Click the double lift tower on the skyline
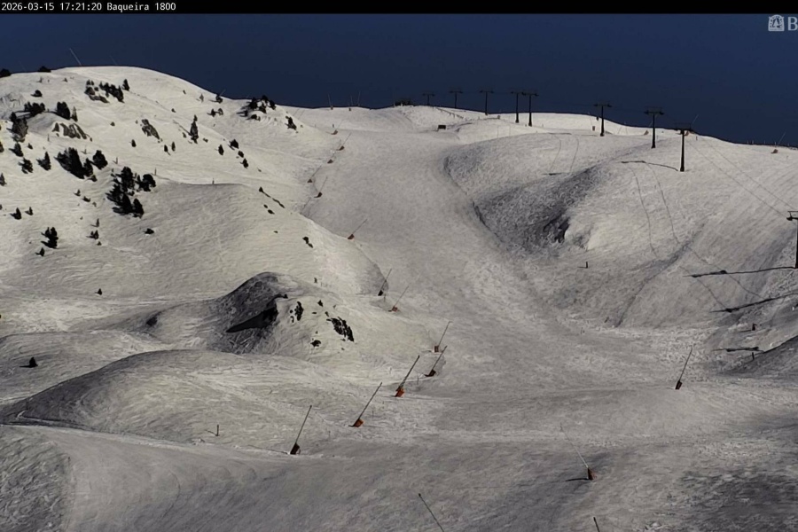This screenshot has width=798, height=532. point(523,106)
